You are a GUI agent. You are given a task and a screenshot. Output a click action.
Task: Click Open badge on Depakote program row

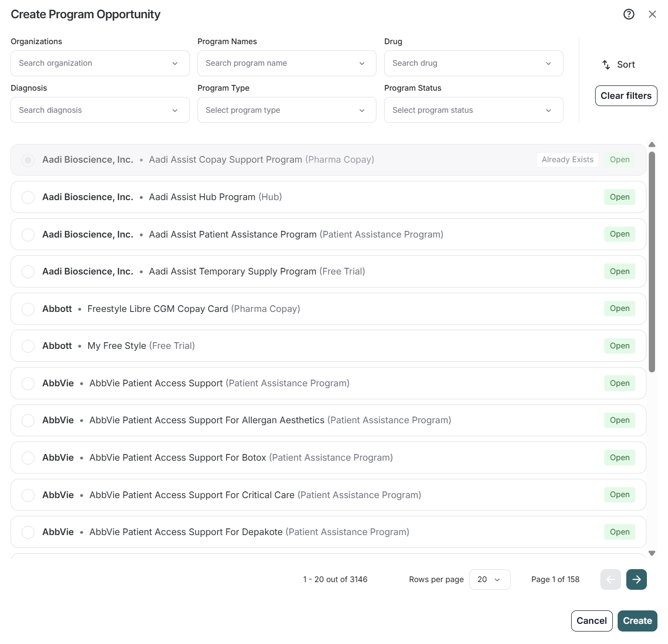620,532
